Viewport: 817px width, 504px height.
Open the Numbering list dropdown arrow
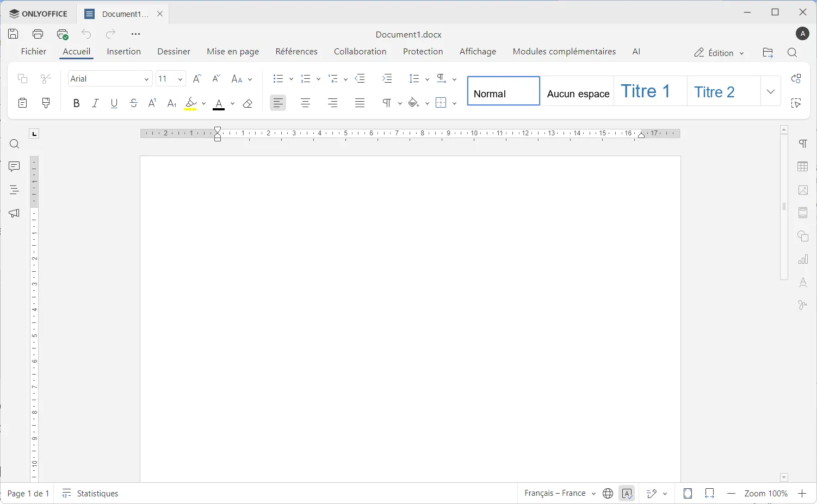pyautogui.click(x=318, y=79)
